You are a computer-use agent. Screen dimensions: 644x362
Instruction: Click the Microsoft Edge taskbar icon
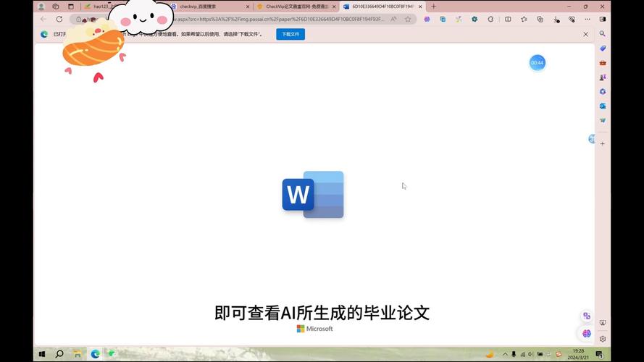point(96,354)
